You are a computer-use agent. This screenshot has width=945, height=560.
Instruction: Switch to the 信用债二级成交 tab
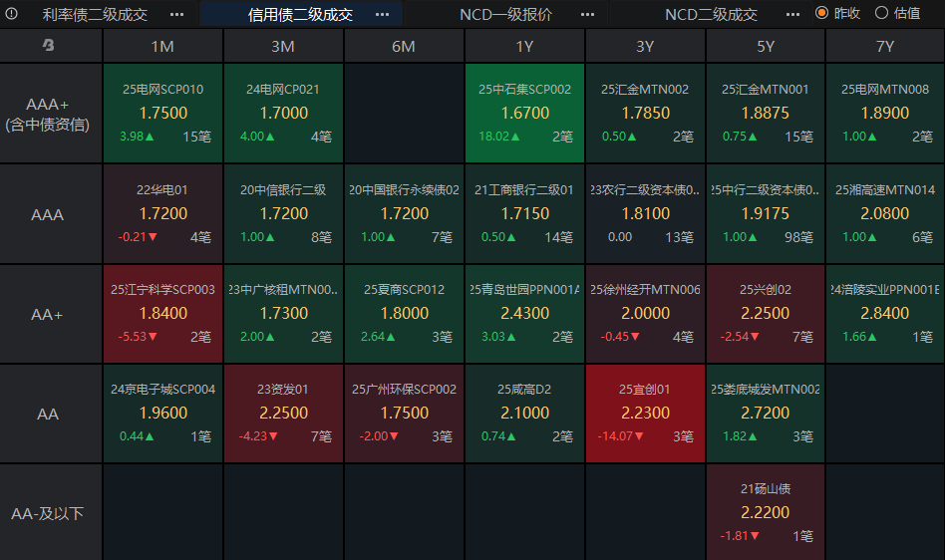pos(300,15)
